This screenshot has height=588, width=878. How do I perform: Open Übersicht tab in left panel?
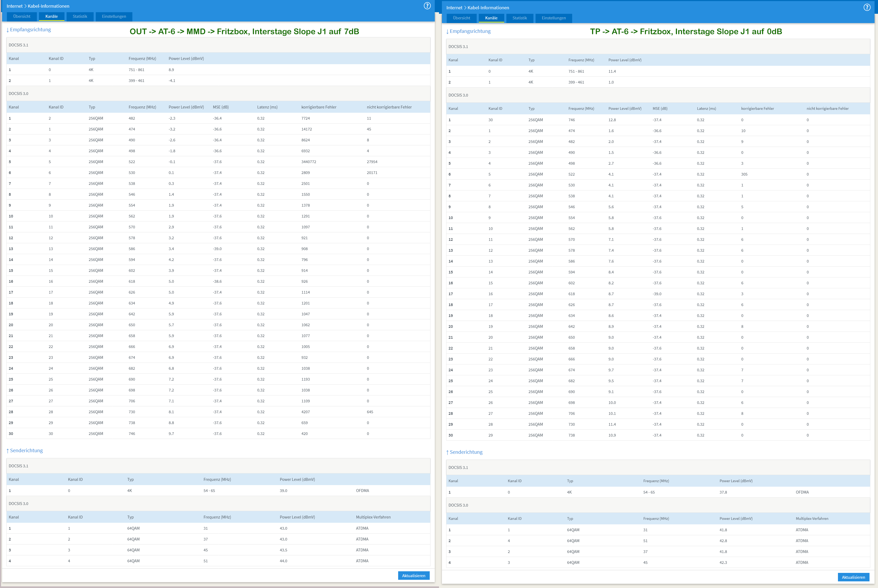click(22, 16)
